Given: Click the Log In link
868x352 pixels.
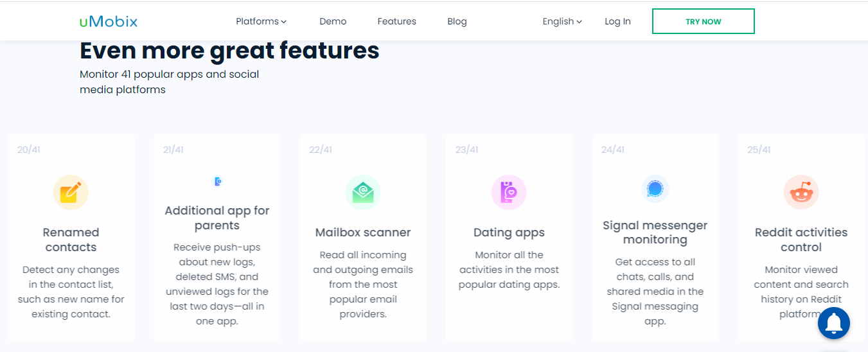Looking at the screenshot, I should point(617,21).
